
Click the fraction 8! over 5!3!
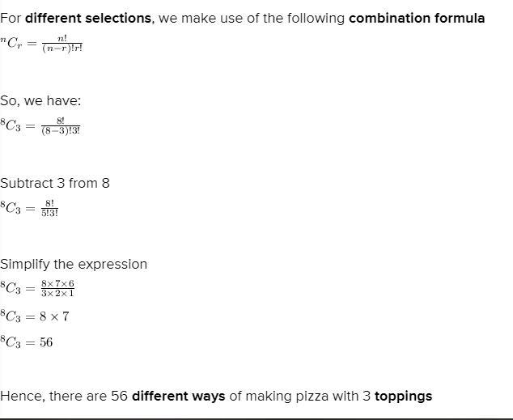click(49, 209)
